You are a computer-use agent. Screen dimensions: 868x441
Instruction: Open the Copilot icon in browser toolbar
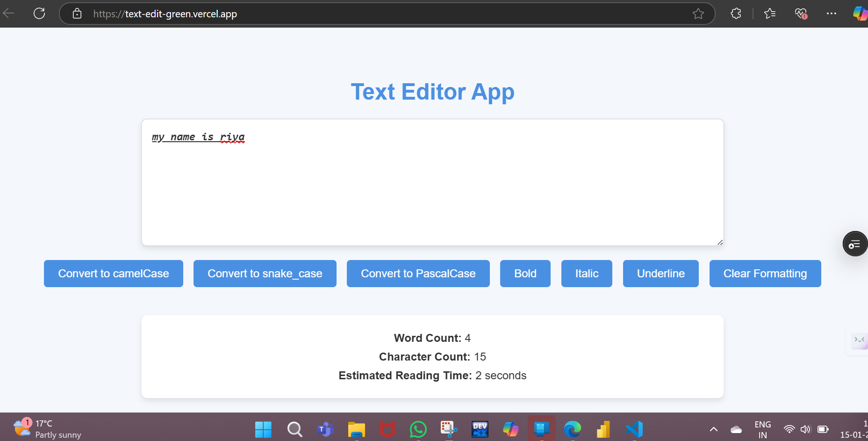point(859,14)
